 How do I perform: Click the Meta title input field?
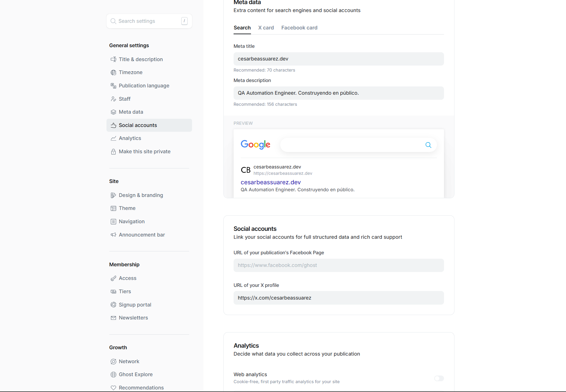(338, 59)
